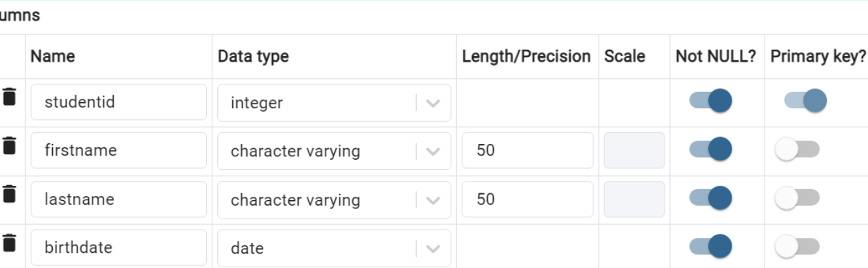
Task: Toggle Not NULL for birthdate
Action: [710, 246]
